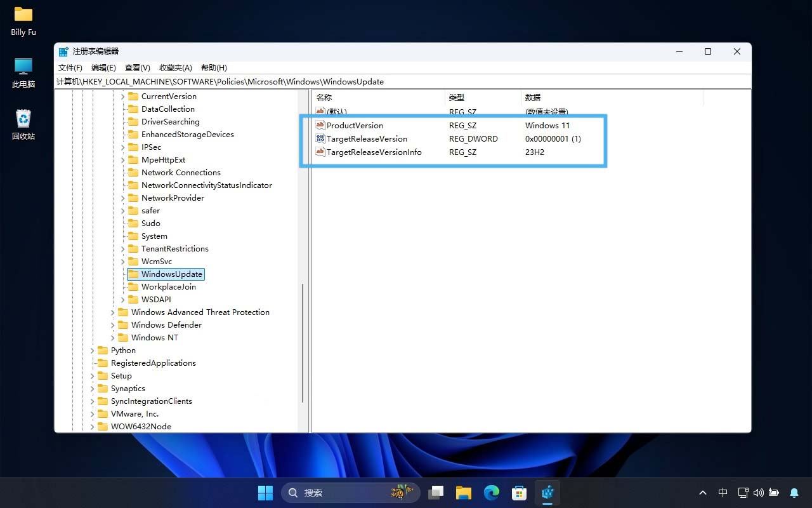
Task: Expand the TenantRestrictions key
Action: point(123,249)
